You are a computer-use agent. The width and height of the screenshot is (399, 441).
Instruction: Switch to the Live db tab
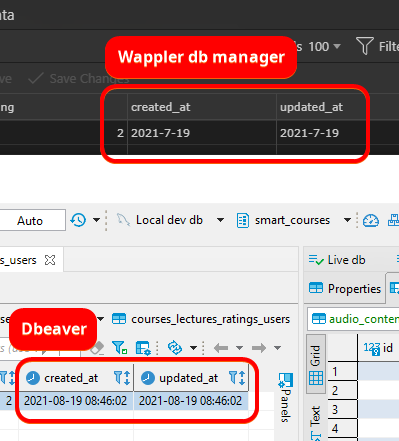pyautogui.click(x=337, y=260)
